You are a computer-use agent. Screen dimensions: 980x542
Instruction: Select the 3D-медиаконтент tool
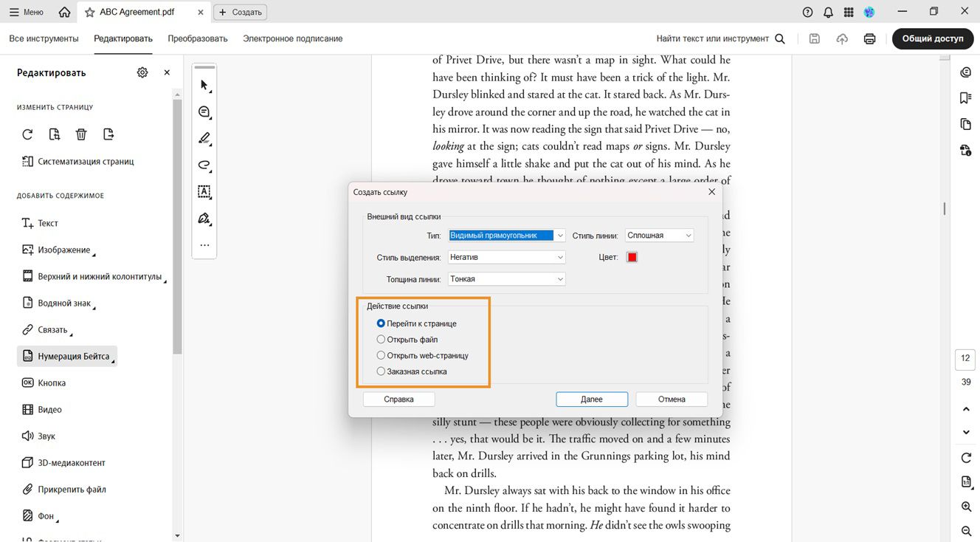pyautogui.click(x=63, y=462)
